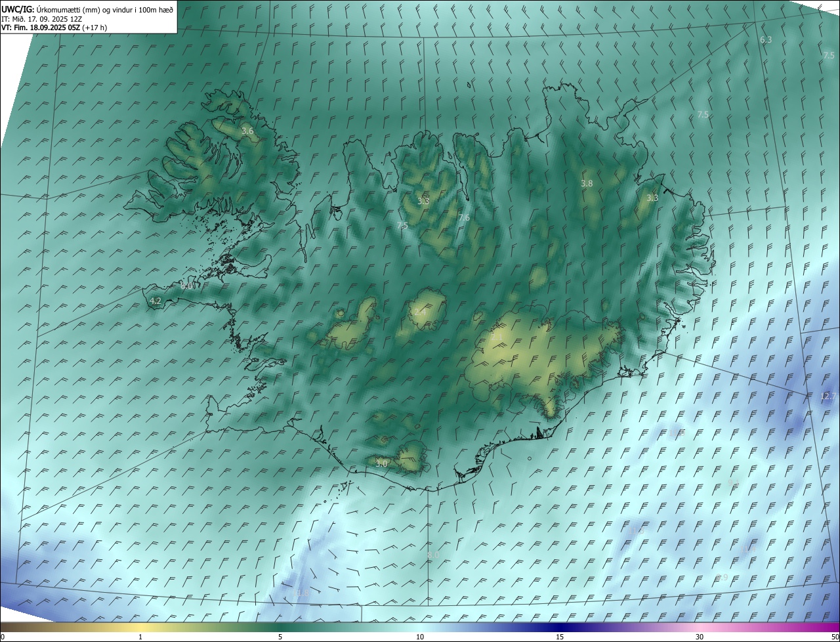Pick the dark navy segment of the color bar
This screenshot has width=840, height=642.
pos(560,627)
